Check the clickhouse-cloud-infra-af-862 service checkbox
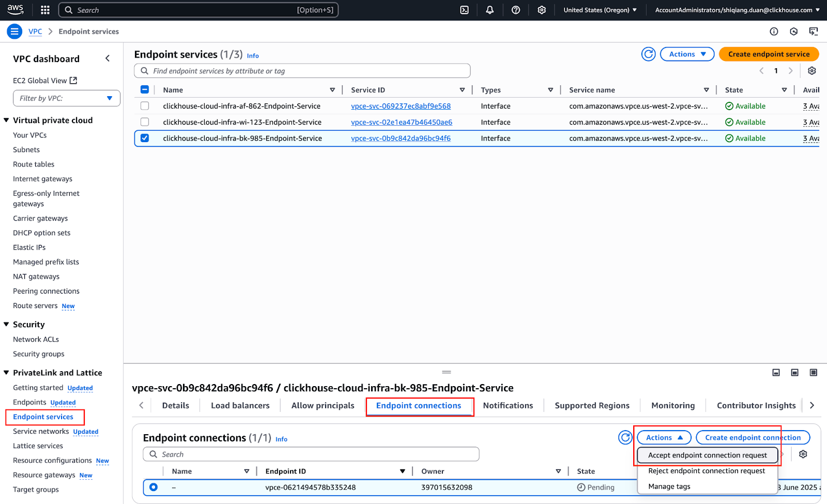This screenshot has width=827, height=504. 145,106
